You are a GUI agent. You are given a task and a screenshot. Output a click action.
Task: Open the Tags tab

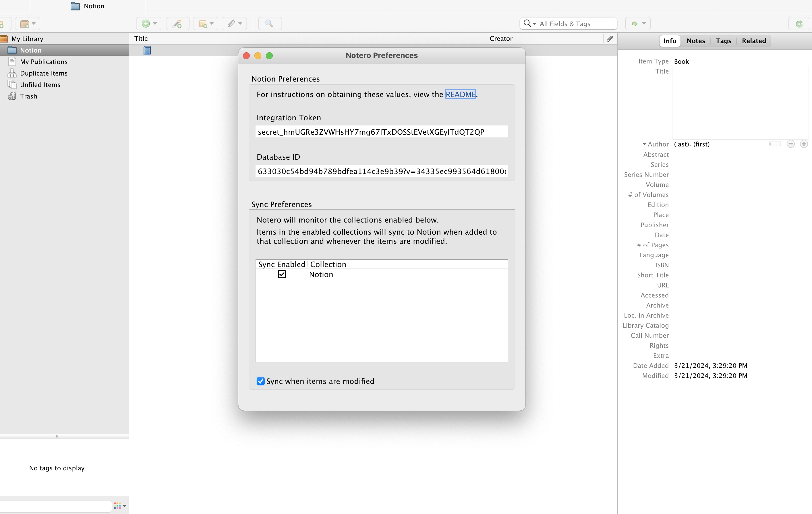723,41
